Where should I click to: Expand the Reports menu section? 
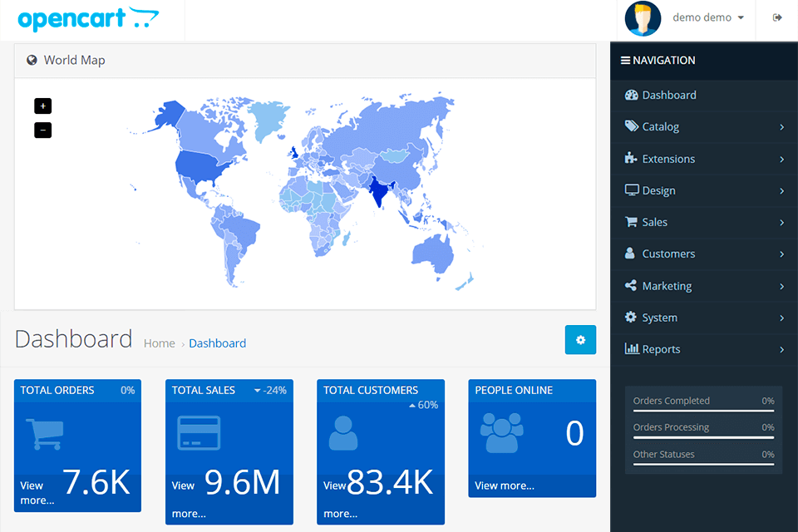click(703, 350)
